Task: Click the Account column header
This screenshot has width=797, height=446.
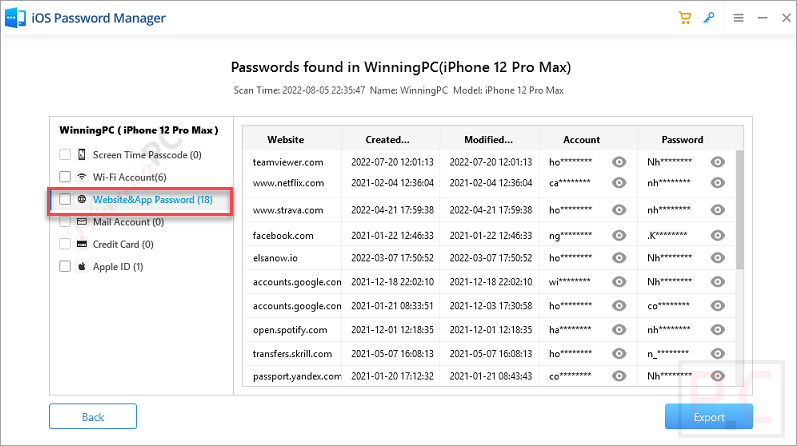Action: [x=581, y=139]
